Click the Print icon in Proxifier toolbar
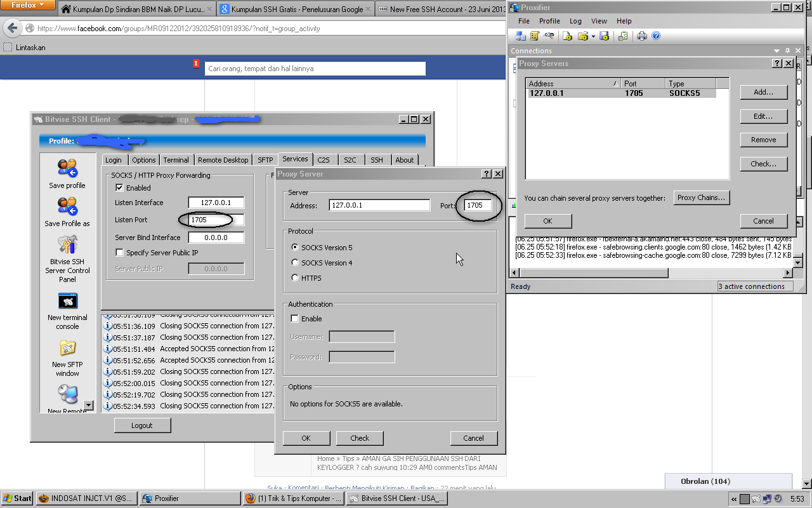812x508 pixels. (x=642, y=36)
